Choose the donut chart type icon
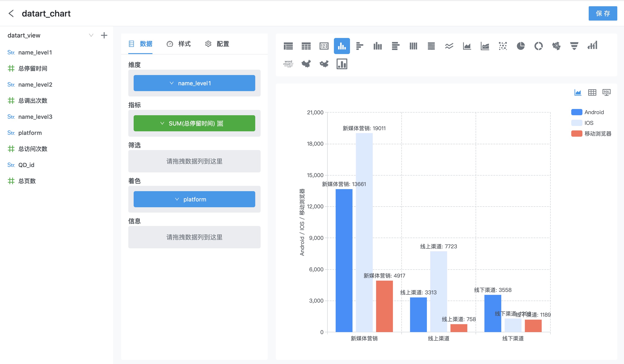 pos(538,46)
